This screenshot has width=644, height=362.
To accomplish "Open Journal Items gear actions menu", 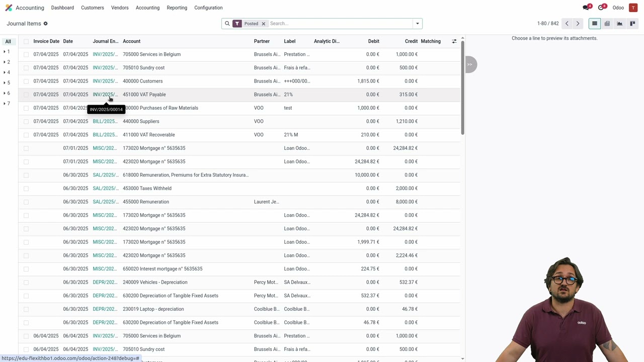I will pos(45,24).
